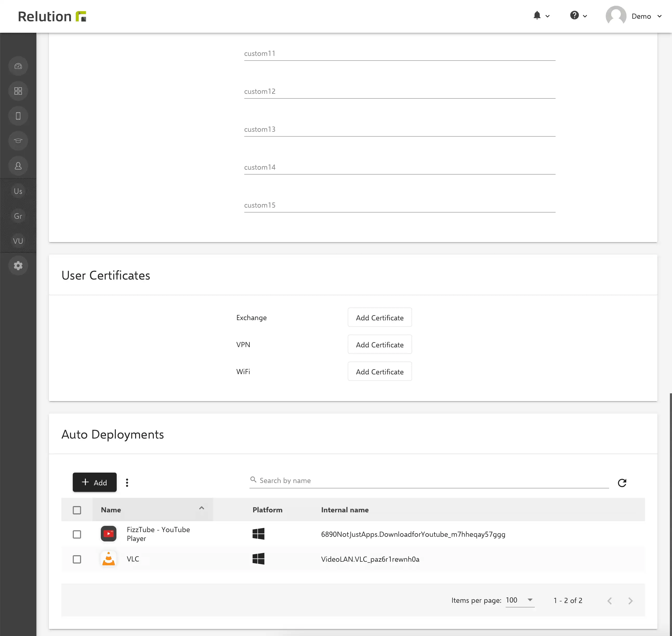The image size is (672, 636).
Task: Toggle the select-all header checkbox
Action: 77,510
